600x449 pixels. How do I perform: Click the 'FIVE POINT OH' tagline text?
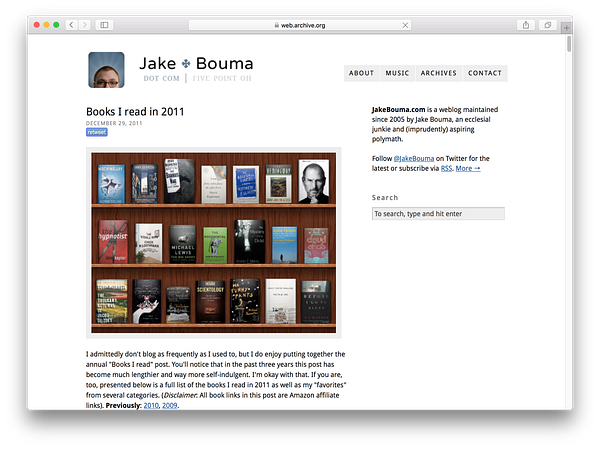click(222, 78)
